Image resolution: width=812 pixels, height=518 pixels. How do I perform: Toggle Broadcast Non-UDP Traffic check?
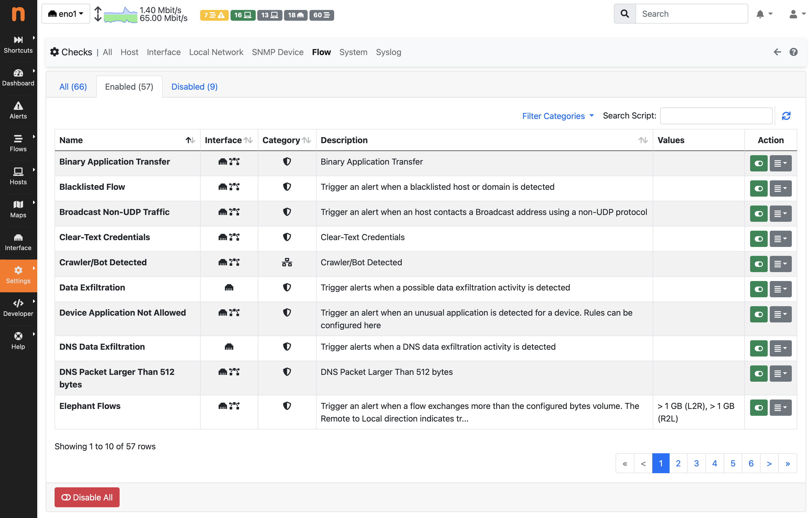(x=759, y=214)
